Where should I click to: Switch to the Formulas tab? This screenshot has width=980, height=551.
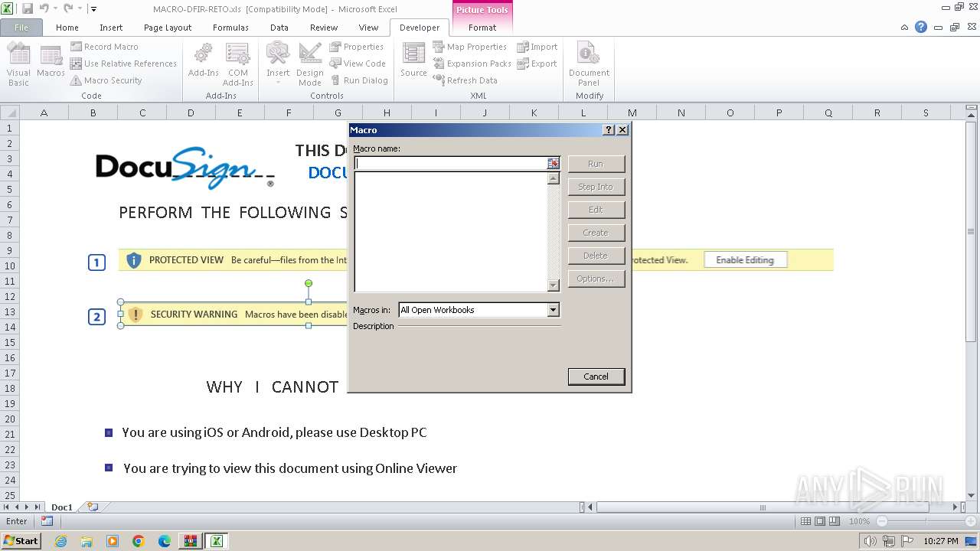(230, 28)
